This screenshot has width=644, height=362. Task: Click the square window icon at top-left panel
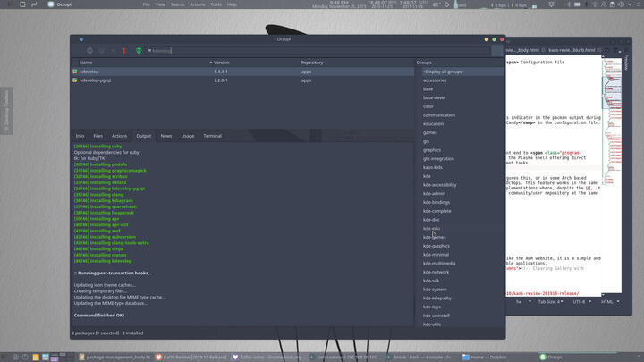[x=22, y=4]
